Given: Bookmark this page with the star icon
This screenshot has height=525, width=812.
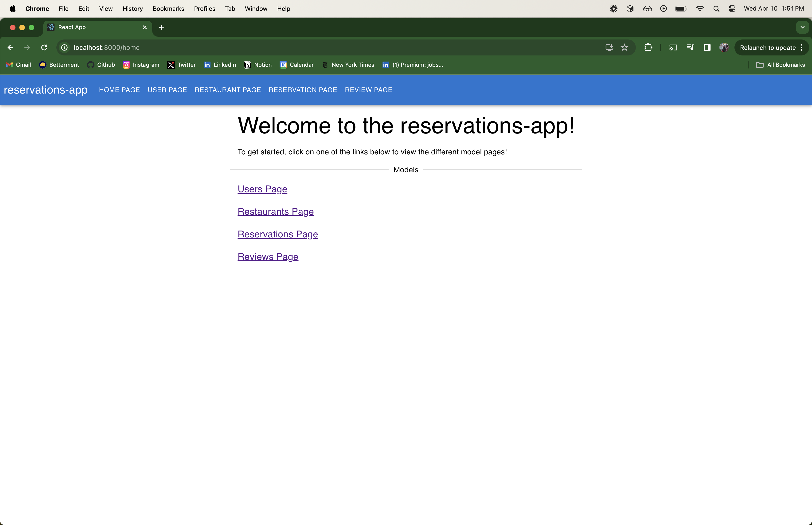Looking at the screenshot, I should [624, 47].
